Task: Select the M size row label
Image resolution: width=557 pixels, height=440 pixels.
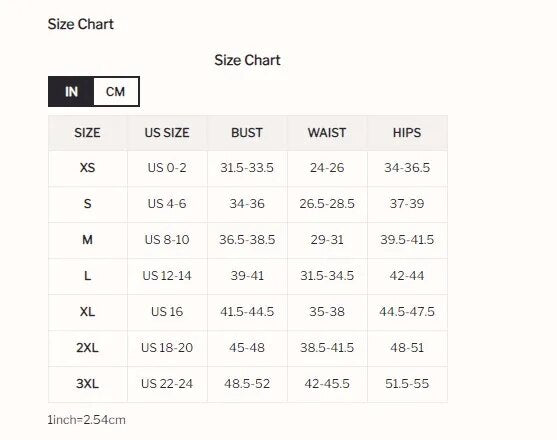Action: [87, 240]
